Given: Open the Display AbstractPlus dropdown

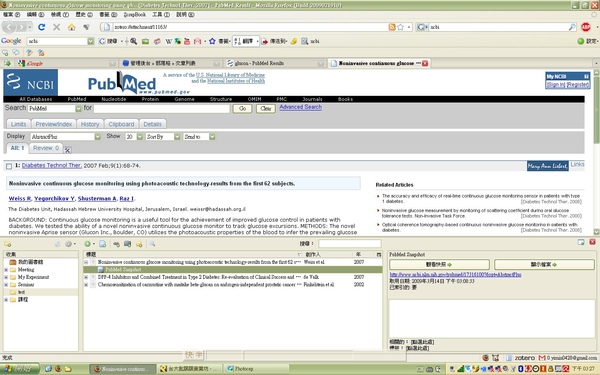Looking at the screenshot, I should (65, 137).
